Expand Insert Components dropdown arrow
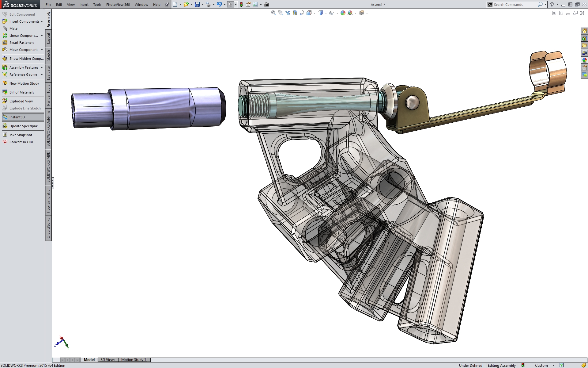Screen dimensions: 588x368 42,22
